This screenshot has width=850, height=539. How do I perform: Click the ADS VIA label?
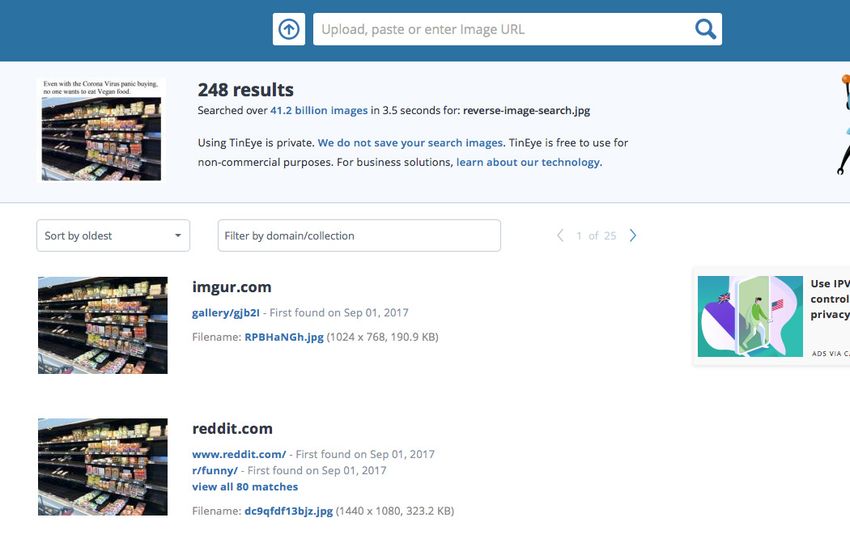coord(830,354)
